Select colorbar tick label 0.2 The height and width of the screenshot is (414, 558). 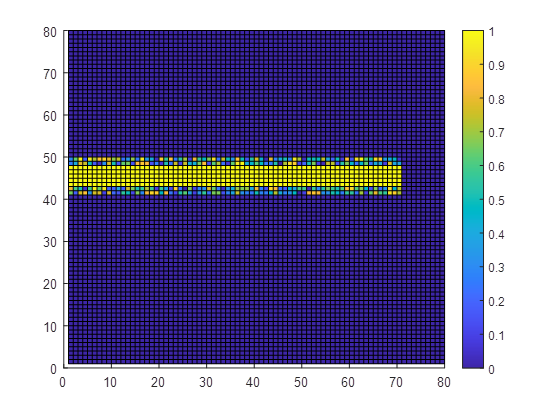(496, 302)
